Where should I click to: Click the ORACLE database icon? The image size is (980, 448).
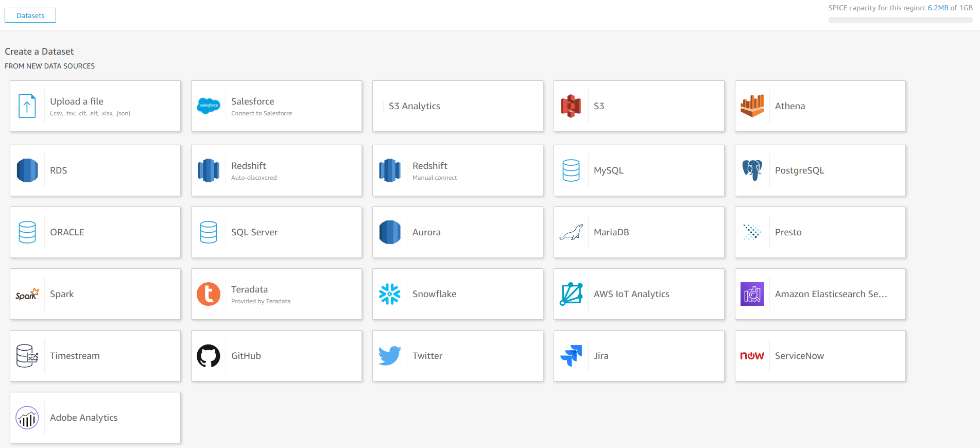coord(27,232)
